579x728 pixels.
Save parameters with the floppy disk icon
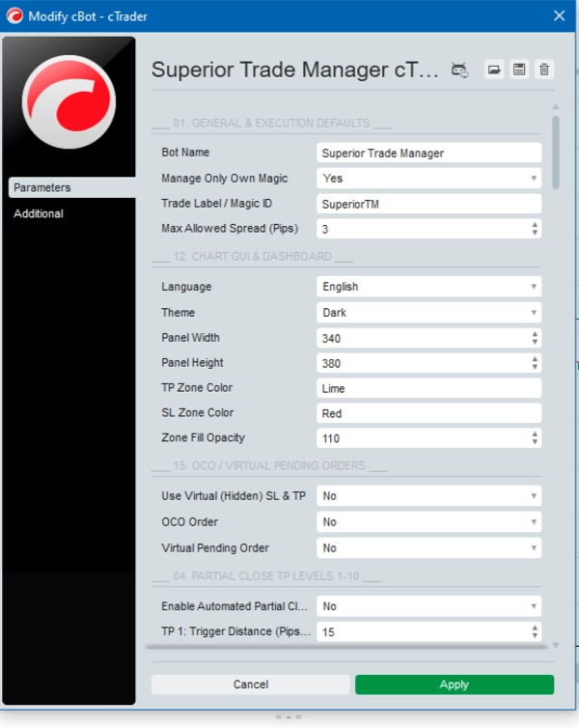coord(519,70)
